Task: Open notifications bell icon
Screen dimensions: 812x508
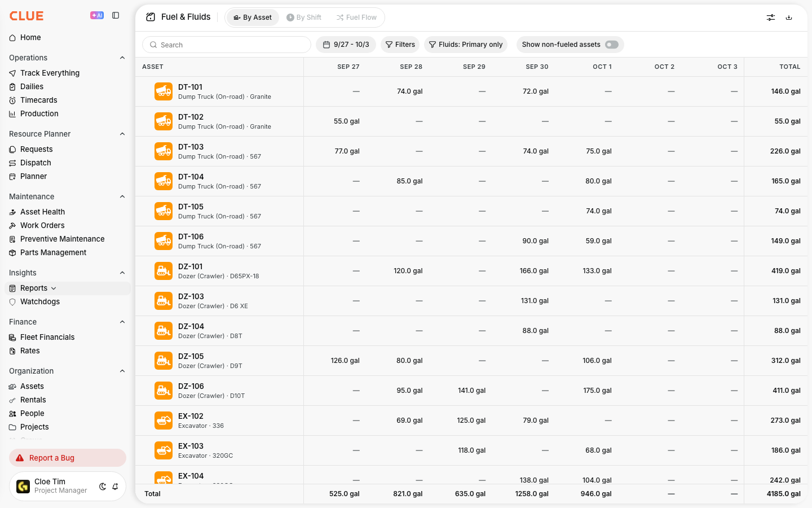Action: coord(115,487)
